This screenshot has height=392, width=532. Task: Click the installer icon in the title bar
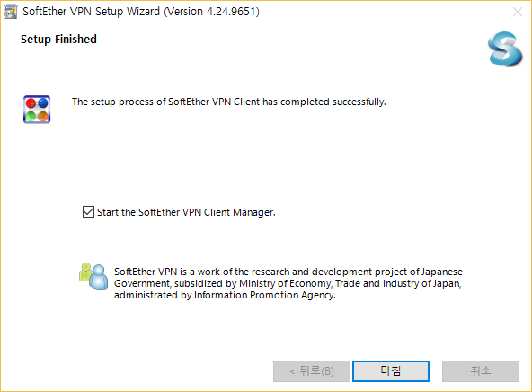click(x=10, y=13)
